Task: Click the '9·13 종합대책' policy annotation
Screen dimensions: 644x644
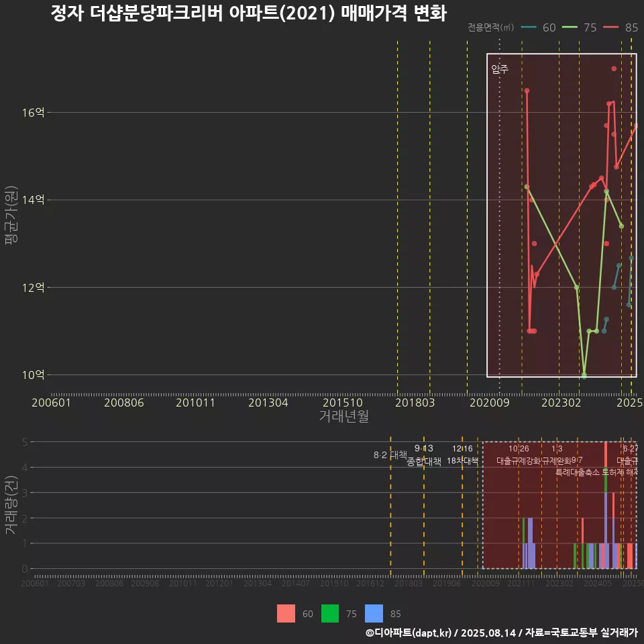Action: 424,455
